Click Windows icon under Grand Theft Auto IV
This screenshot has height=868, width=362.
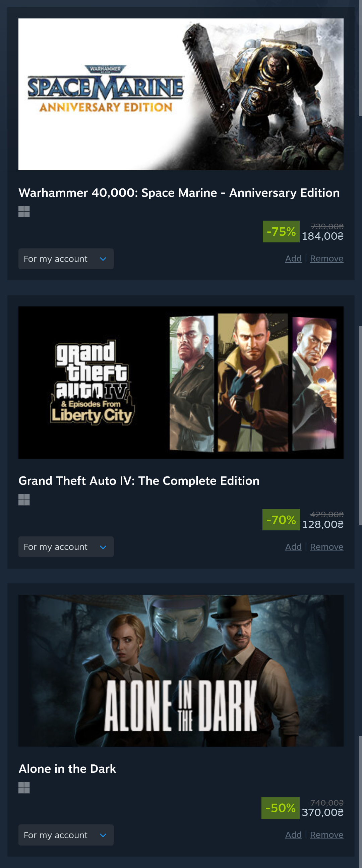click(x=24, y=500)
